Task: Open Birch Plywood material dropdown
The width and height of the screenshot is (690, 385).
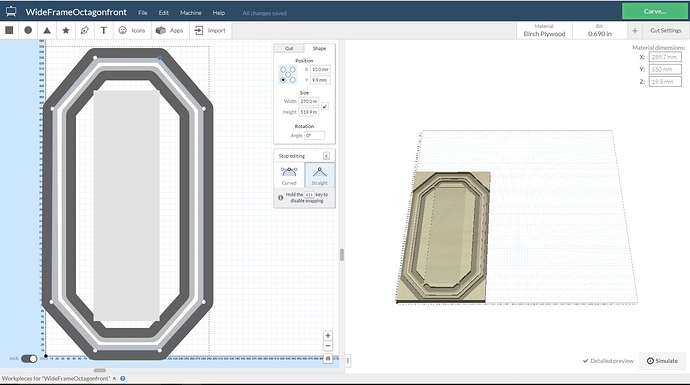Action: pos(544,31)
